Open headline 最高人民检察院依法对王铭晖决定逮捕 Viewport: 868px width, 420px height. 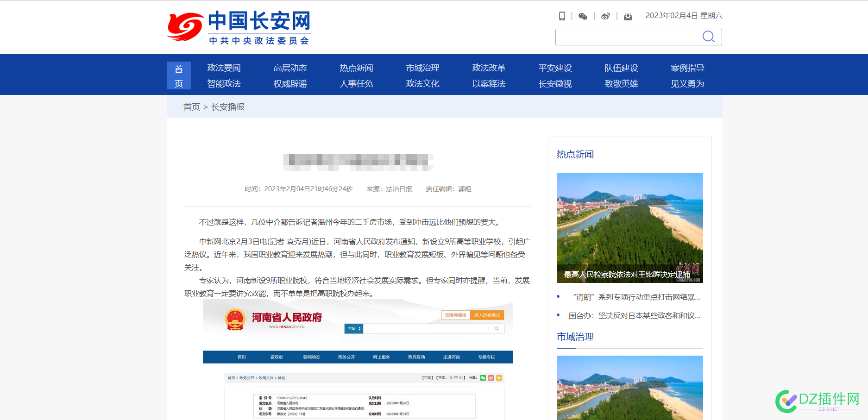(x=627, y=275)
